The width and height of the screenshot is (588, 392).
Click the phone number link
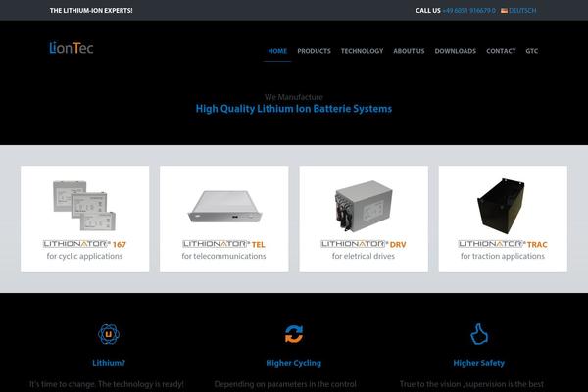coord(469,11)
